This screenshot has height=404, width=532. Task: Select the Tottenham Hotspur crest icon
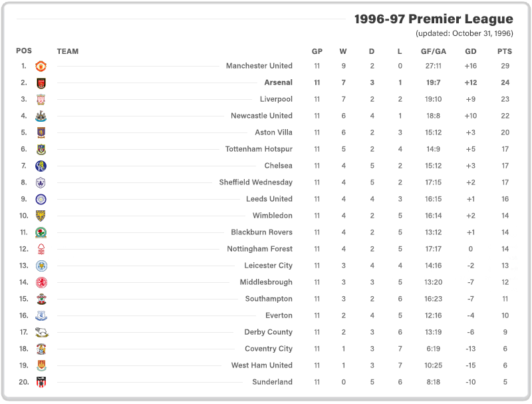tap(41, 149)
